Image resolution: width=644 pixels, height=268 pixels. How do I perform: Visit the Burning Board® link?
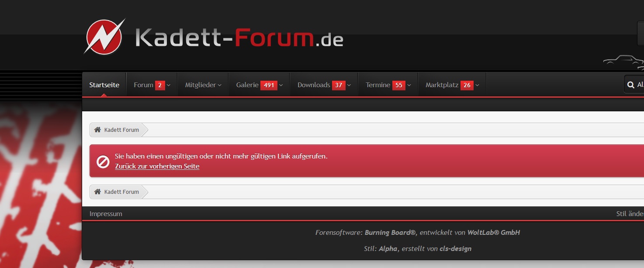391,233
